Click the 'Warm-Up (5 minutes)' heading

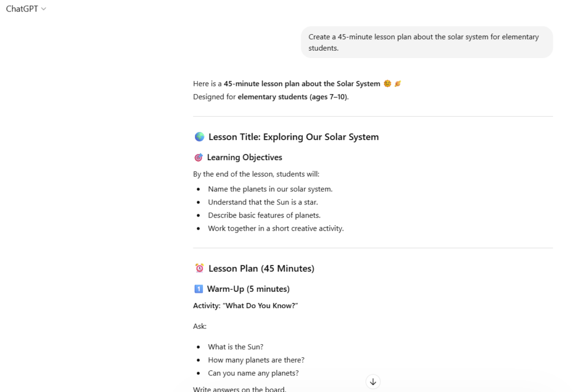pos(248,289)
